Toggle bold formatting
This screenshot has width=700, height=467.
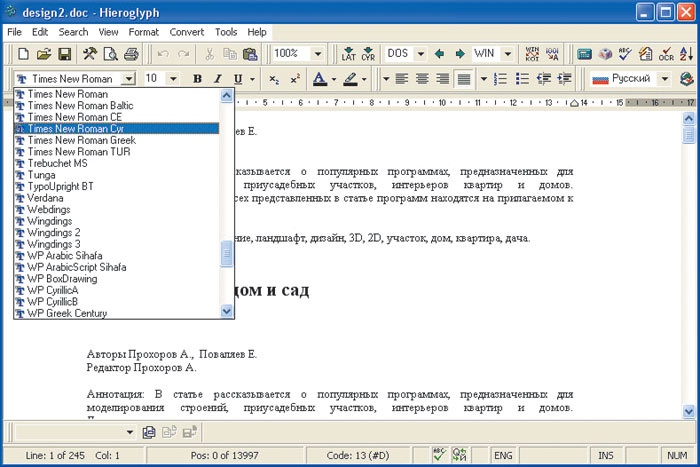point(197,79)
